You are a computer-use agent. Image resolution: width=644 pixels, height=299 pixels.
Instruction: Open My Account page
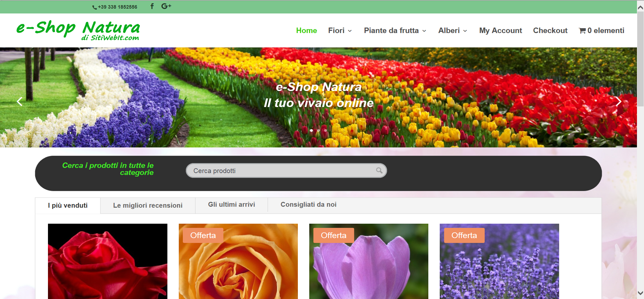pos(500,31)
